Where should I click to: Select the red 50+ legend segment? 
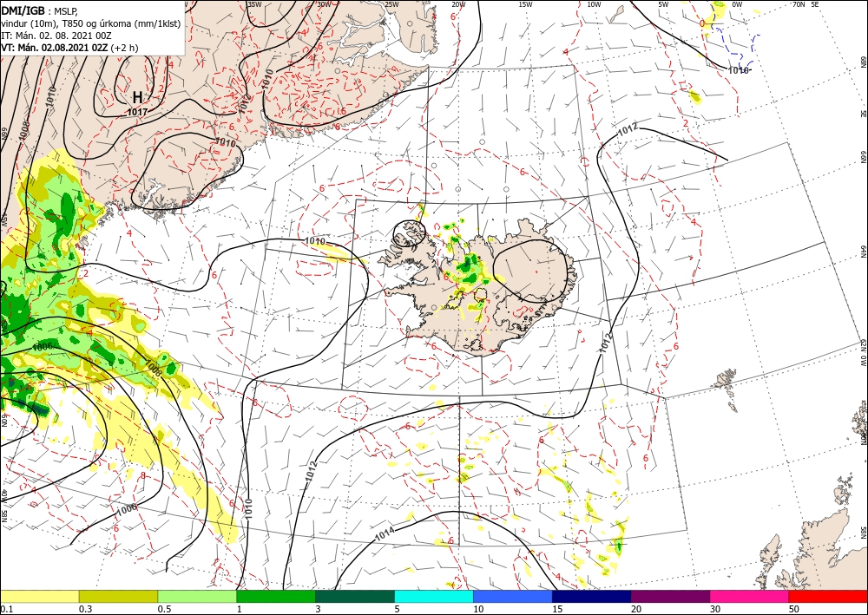[828, 596]
